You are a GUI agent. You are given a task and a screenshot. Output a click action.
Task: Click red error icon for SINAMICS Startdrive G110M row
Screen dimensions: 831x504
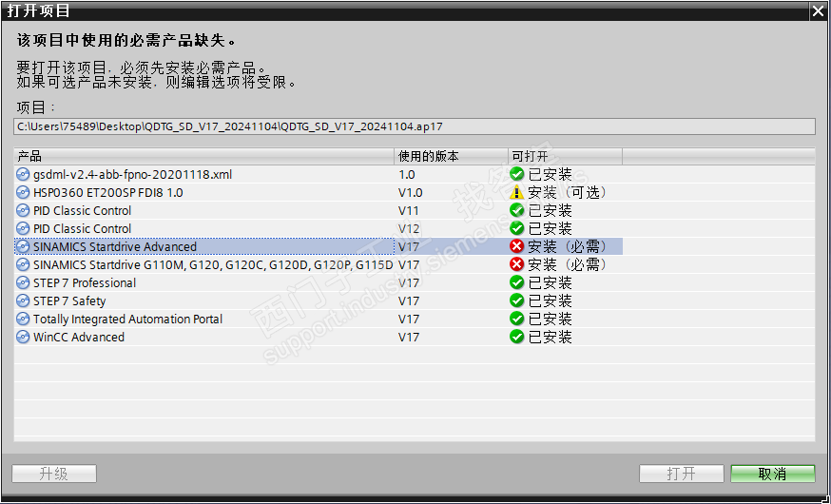[x=516, y=264]
